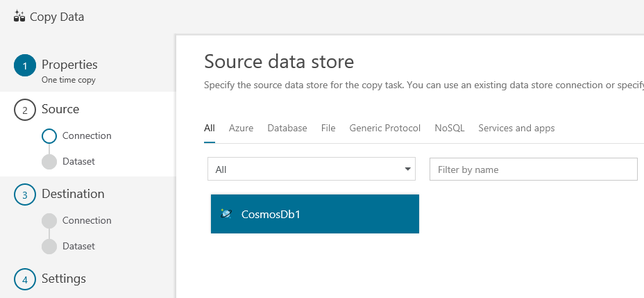This screenshot has width=644, height=298.
Task: Select the Generic Protocol tab
Action: pyautogui.click(x=384, y=129)
